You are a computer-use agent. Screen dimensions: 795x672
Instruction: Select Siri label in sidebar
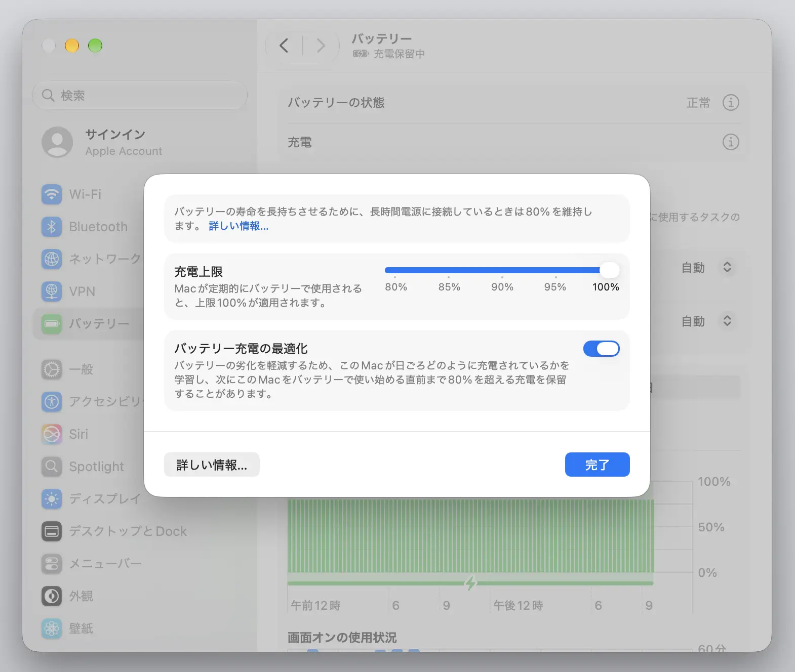click(78, 434)
